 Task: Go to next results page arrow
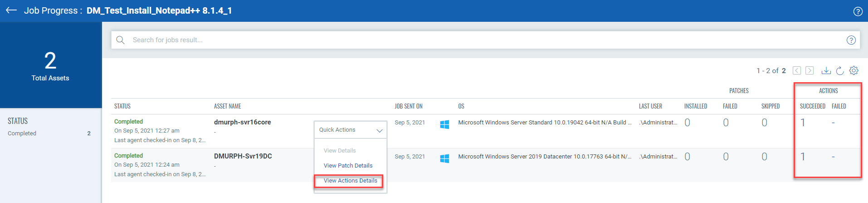pos(809,70)
